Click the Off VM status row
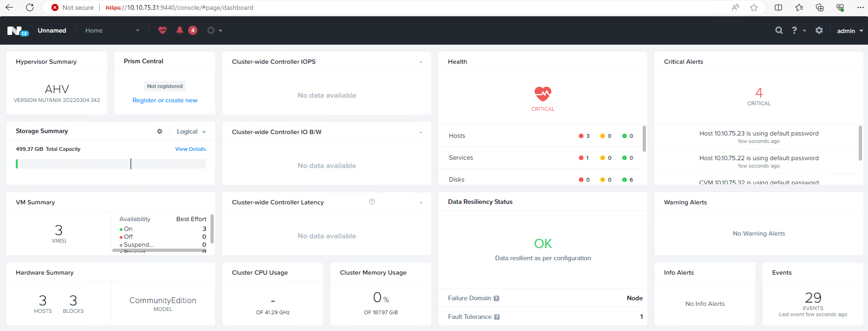 tap(163, 237)
